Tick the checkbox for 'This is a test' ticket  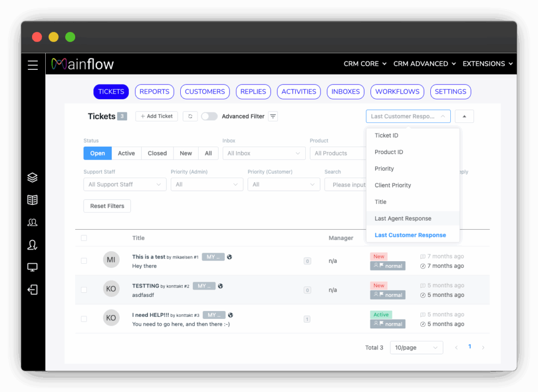coord(84,261)
